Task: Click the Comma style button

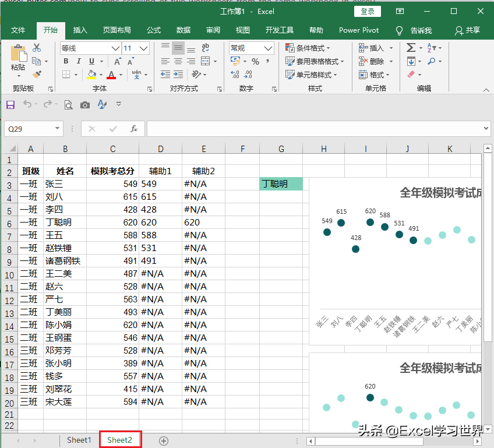Action: (x=268, y=61)
